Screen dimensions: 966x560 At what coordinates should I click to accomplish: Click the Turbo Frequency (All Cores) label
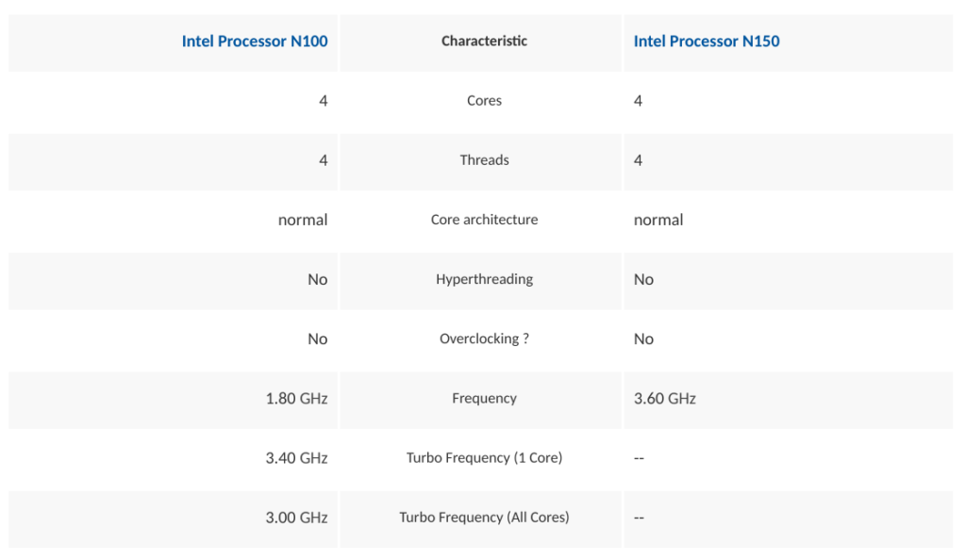tap(484, 517)
